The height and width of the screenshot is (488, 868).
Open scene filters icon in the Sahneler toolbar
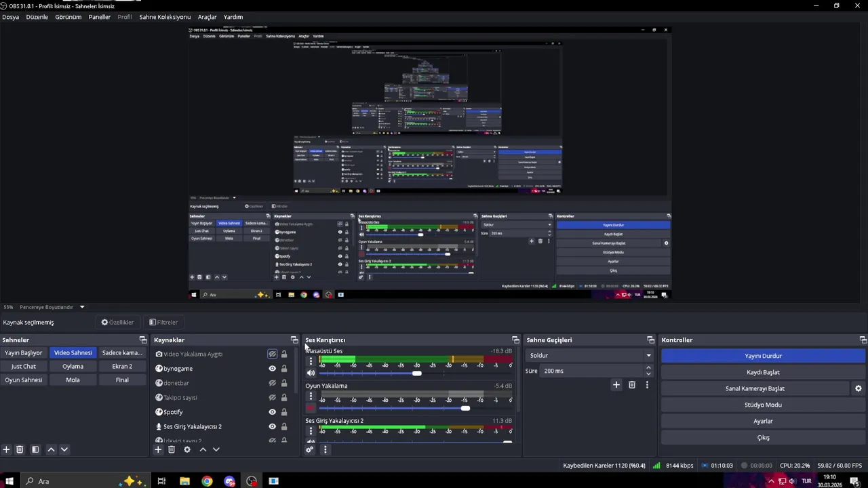[x=35, y=449]
